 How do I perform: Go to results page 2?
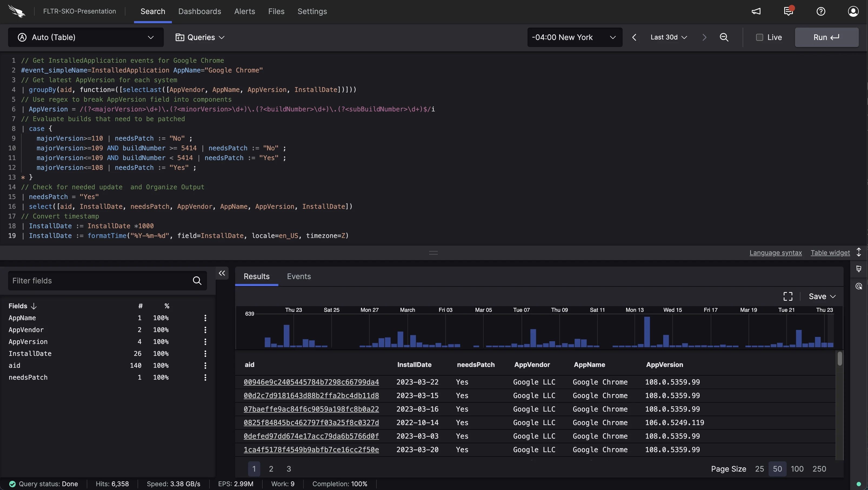click(x=271, y=469)
